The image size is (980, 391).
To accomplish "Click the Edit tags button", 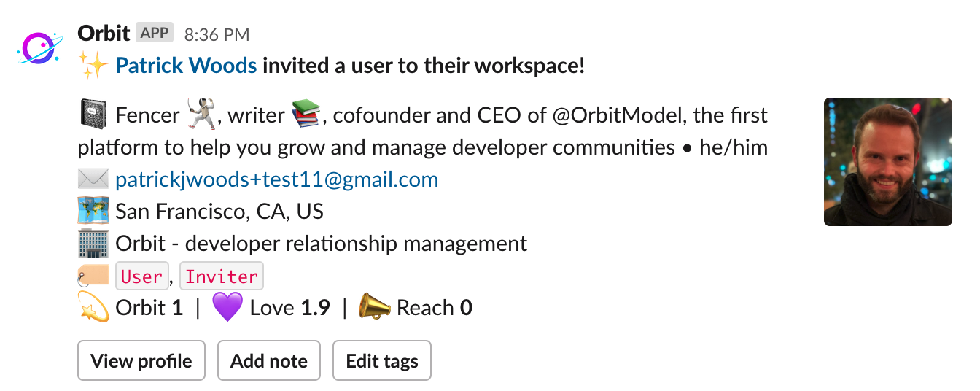I will (382, 360).
